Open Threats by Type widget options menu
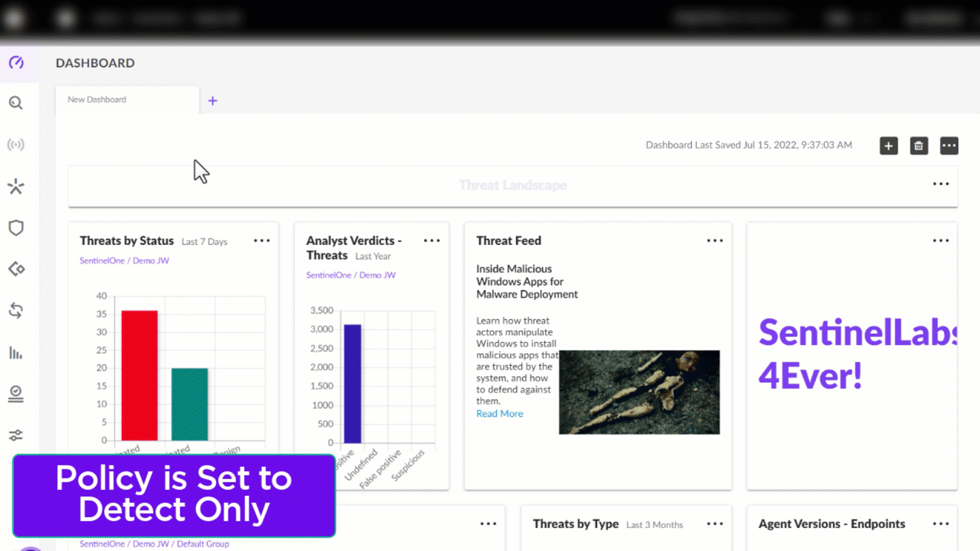This screenshot has height=551, width=980. pos(715,524)
